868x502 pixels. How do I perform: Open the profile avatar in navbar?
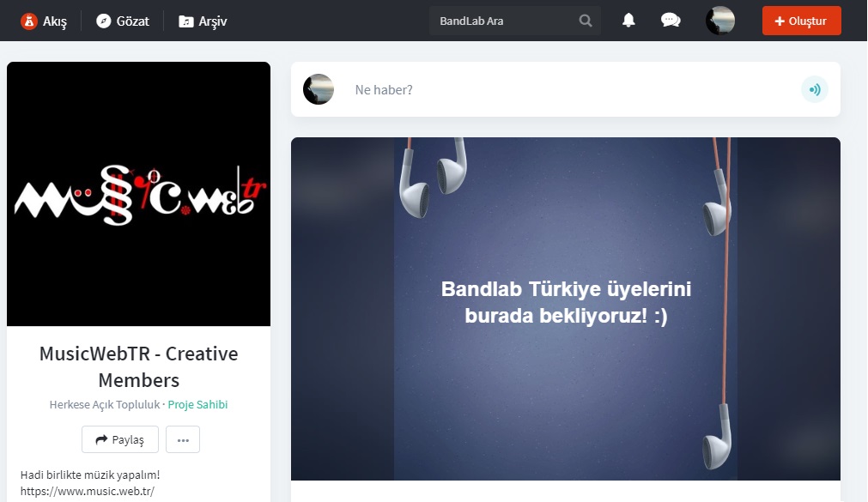pos(720,21)
